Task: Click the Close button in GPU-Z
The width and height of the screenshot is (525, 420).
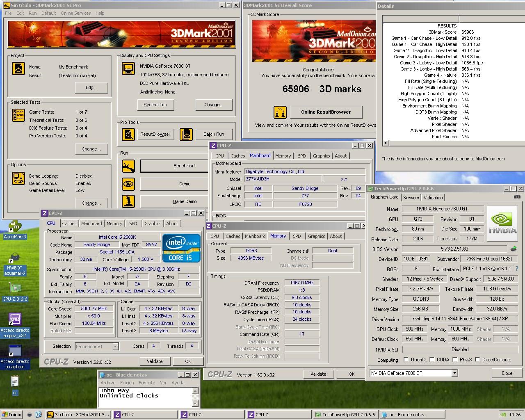Action: pyautogui.click(x=507, y=373)
